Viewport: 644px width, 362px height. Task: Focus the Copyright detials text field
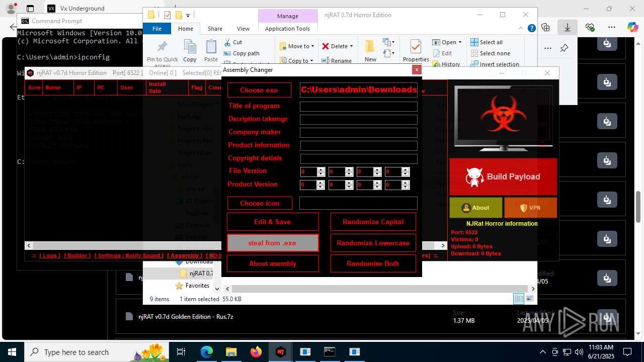tap(358, 159)
